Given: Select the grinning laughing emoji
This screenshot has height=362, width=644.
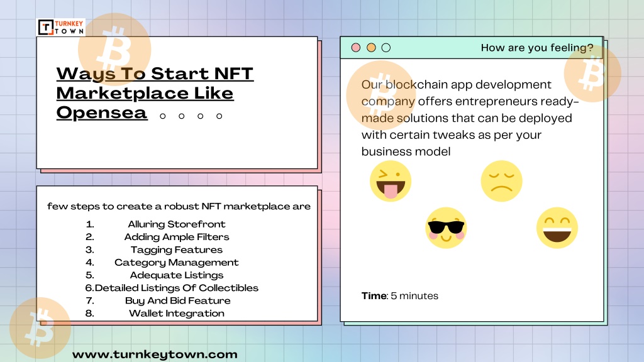Looking at the screenshot, I should [x=557, y=228].
